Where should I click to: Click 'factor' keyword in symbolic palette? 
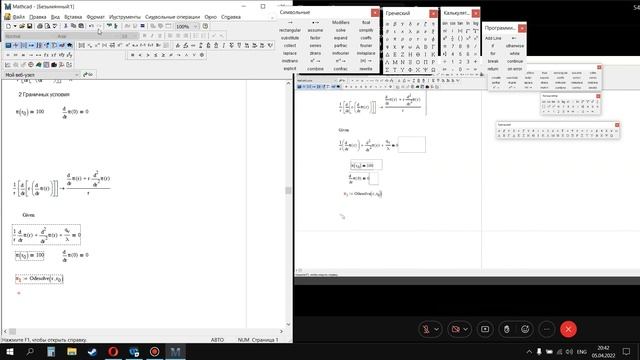(x=315, y=38)
